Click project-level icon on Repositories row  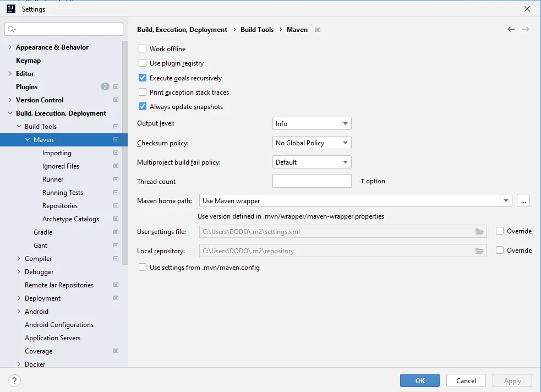click(x=116, y=205)
